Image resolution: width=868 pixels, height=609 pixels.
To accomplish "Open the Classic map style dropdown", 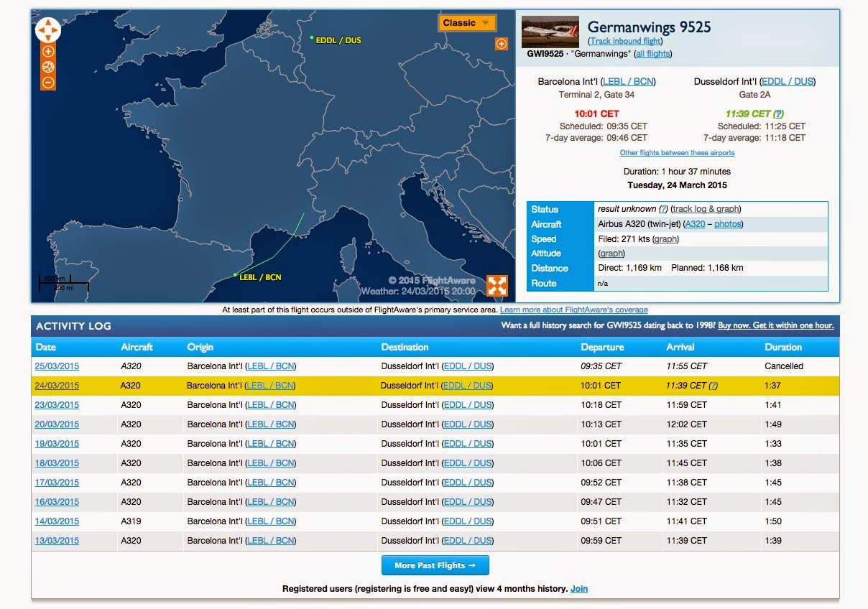I will coord(467,23).
